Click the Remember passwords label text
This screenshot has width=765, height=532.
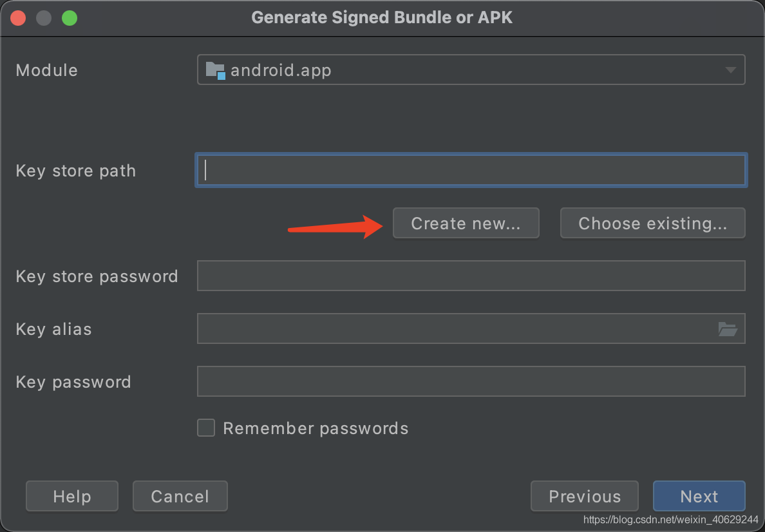316,428
